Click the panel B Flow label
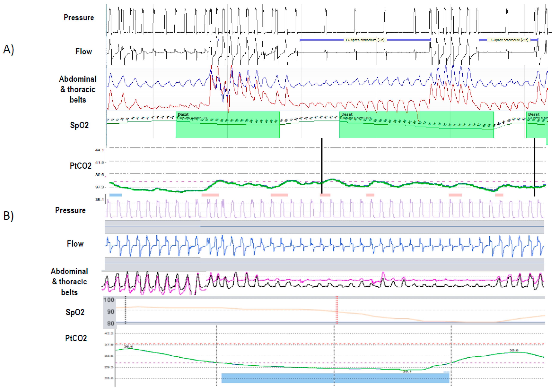The height and width of the screenshot is (392, 556). (x=75, y=244)
